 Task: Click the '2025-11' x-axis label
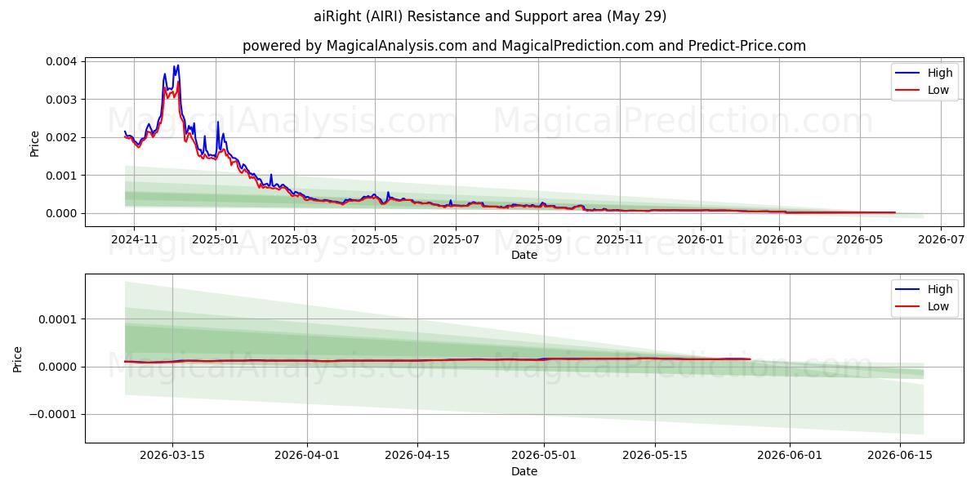tap(620, 240)
